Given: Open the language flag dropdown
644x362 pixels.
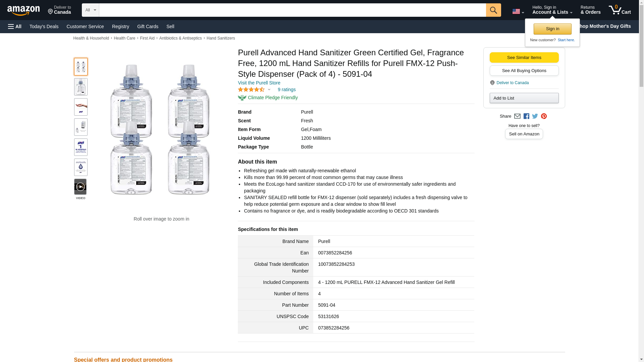Looking at the screenshot, I should pos(518,11).
